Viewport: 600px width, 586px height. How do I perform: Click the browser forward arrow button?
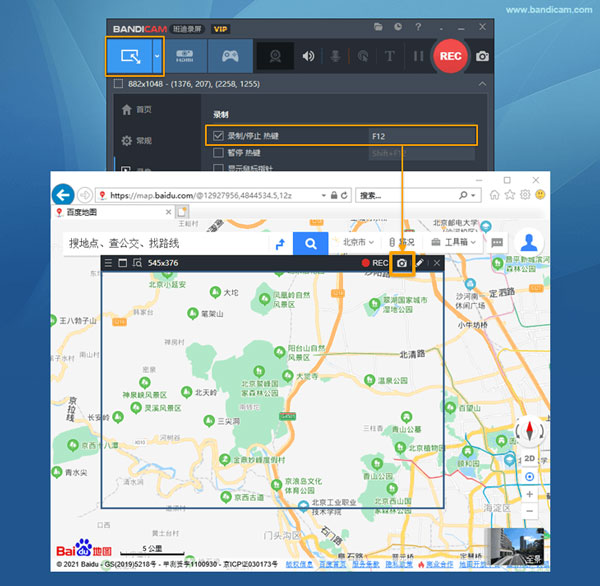pyautogui.click(x=85, y=195)
